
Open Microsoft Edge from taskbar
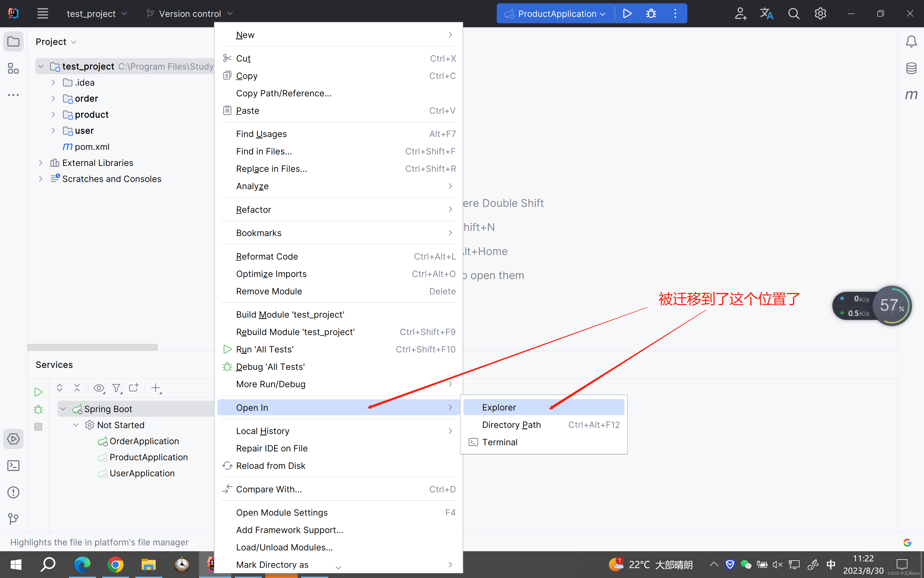[x=82, y=565]
